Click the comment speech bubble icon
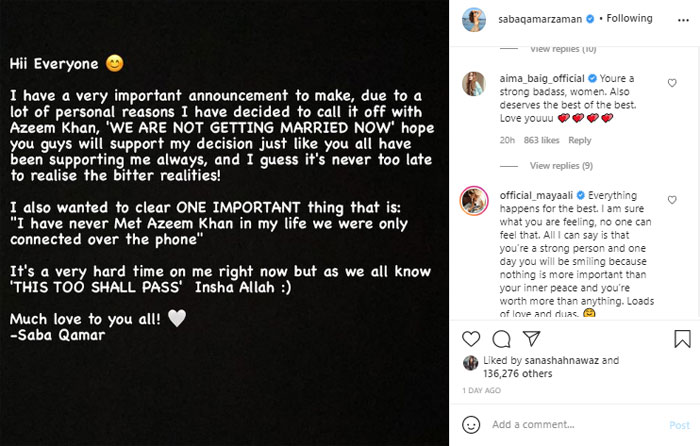 (x=502, y=340)
